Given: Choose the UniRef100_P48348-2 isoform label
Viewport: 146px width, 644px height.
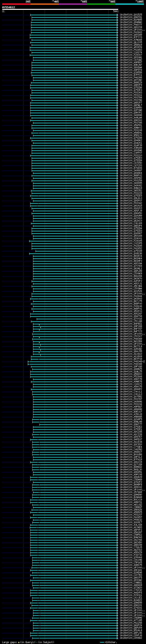Looking at the screenshot, I should (132, 361).
